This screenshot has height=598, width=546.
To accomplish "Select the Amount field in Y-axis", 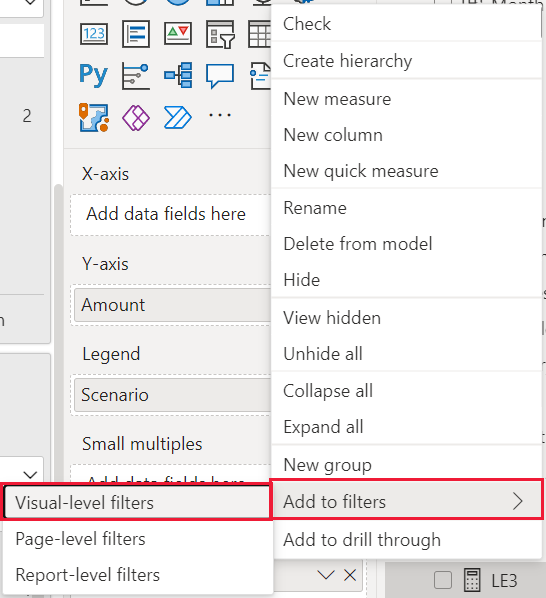I will click(x=173, y=305).
